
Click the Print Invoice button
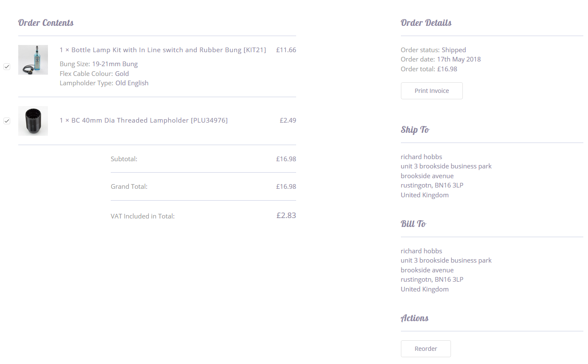(x=431, y=91)
